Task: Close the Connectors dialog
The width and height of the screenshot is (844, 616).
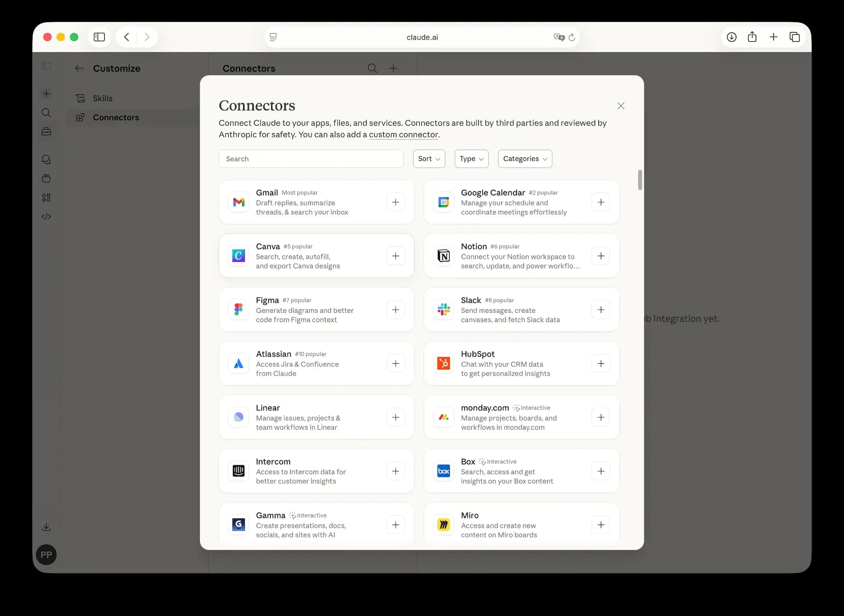Action: click(x=621, y=106)
